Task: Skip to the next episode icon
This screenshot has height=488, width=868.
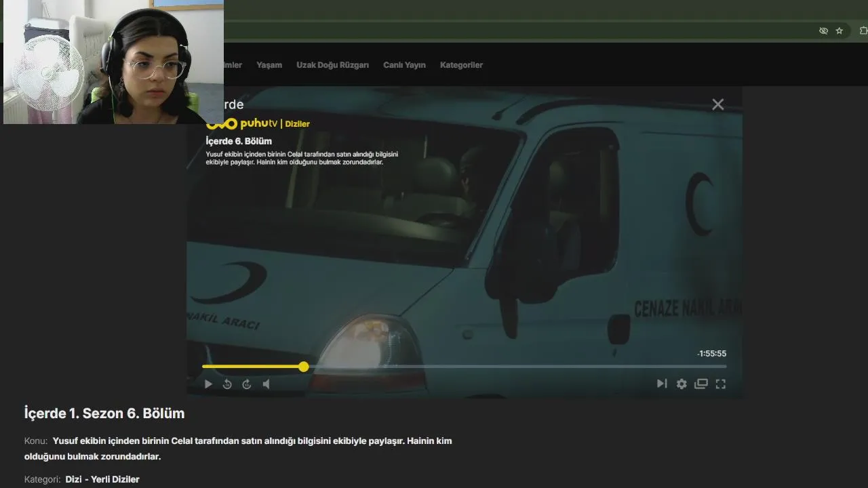Action: 662,384
